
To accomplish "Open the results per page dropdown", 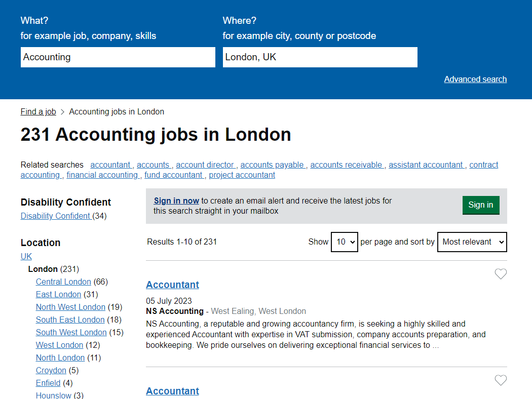I will pyautogui.click(x=344, y=242).
